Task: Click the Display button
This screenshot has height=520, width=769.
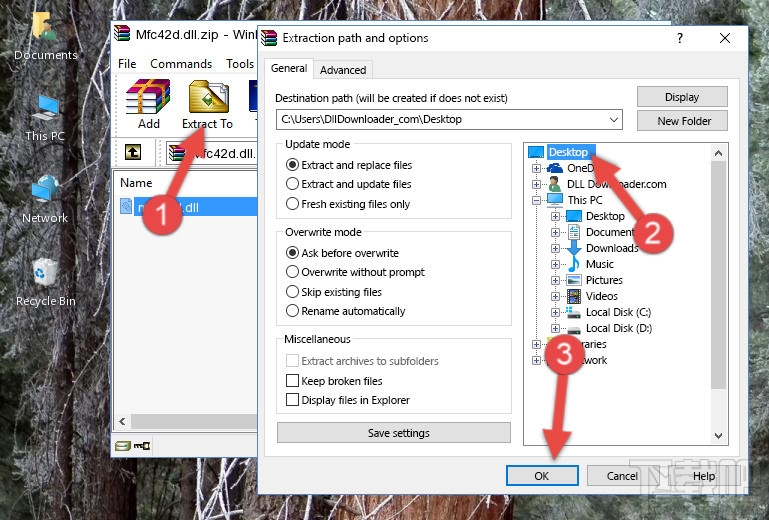Action: click(682, 97)
